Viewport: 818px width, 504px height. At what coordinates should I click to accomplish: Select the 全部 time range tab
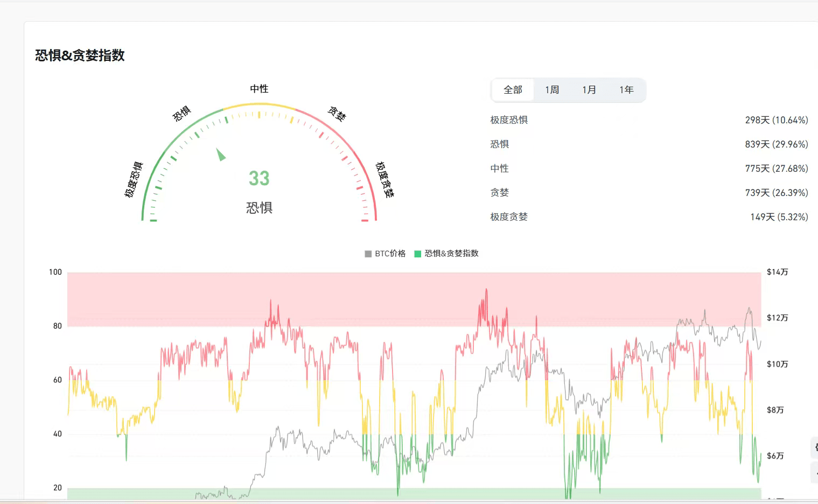(x=513, y=90)
